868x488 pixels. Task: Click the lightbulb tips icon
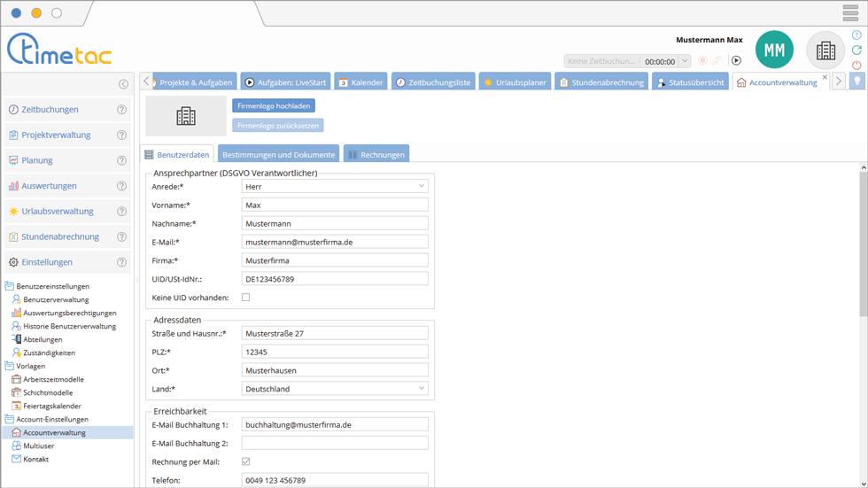pos(856,81)
